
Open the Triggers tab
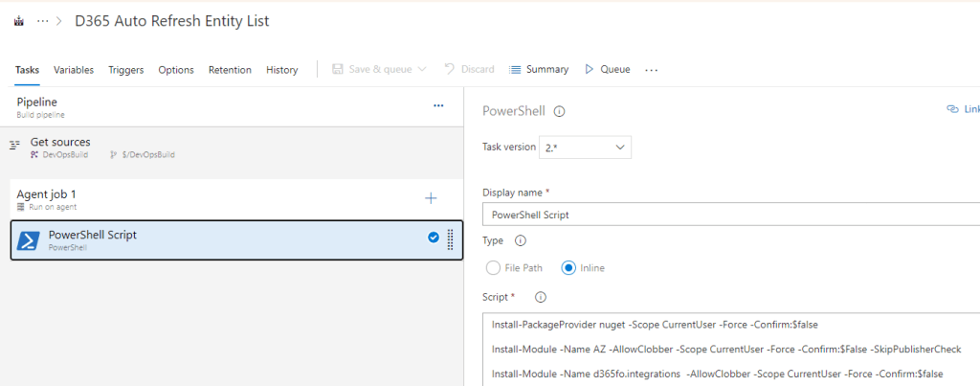125,70
